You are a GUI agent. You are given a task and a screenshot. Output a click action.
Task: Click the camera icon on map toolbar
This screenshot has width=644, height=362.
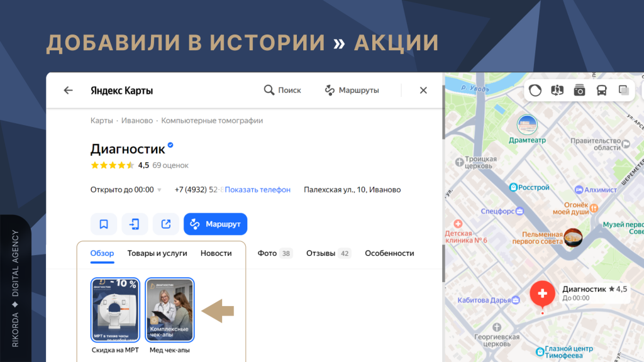(x=579, y=90)
